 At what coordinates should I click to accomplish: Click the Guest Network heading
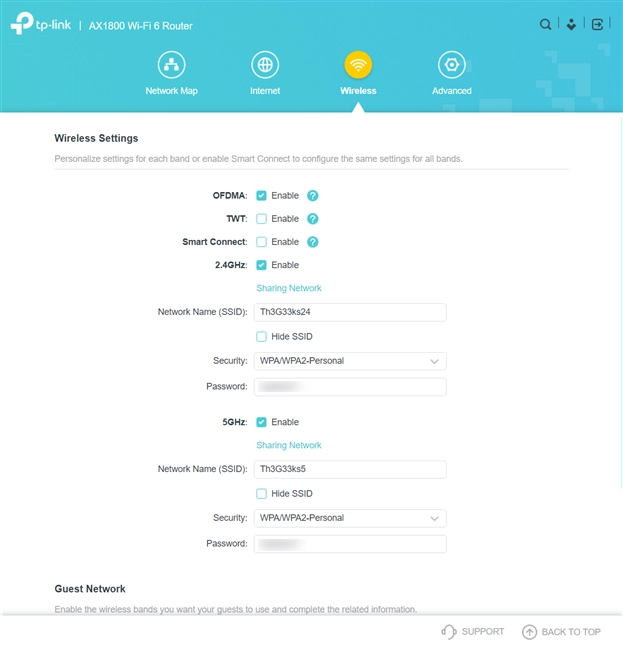click(x=90, y=588)
